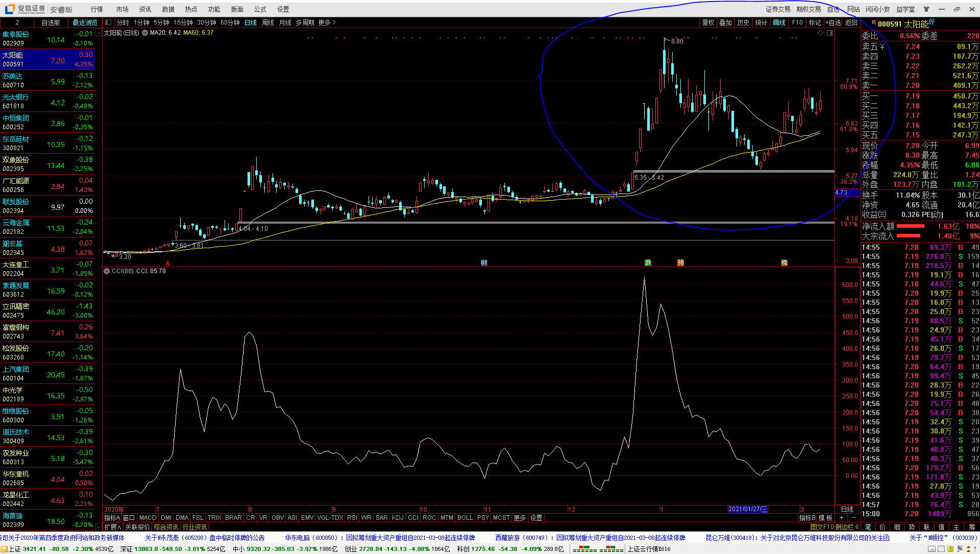Click the skin shirt icon in title bar
Image resolution: width=980 pixels, height=554 pixels.
pyautogui.click(x=926, y=9)
